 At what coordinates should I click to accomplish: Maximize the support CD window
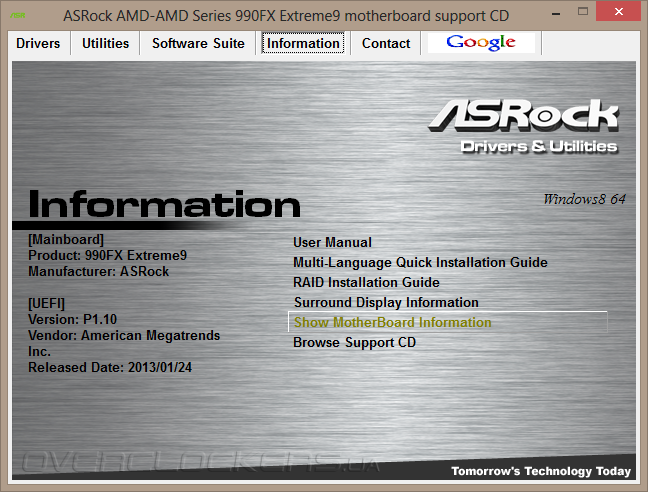coord(583,12)
